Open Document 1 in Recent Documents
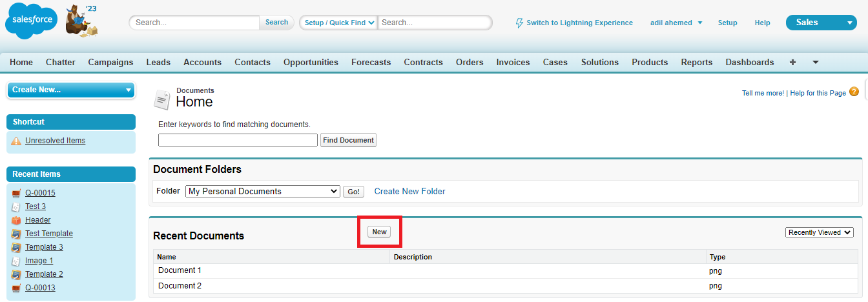Image resolution: width=868 pixels, height=302 pixels. (180, 270)
